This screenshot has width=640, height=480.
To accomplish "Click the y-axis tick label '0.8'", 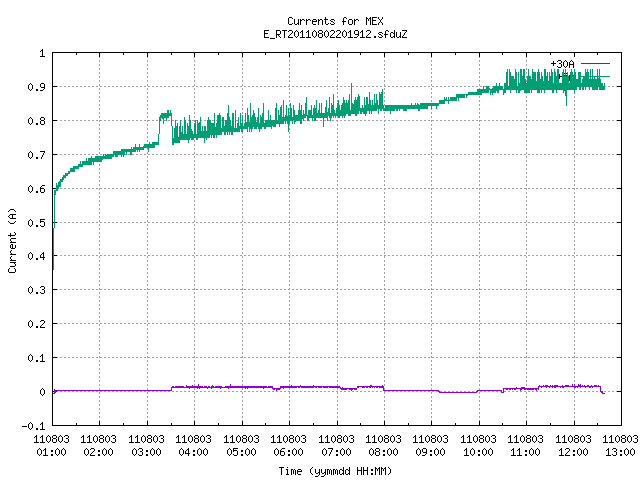I will click(36, 121).
